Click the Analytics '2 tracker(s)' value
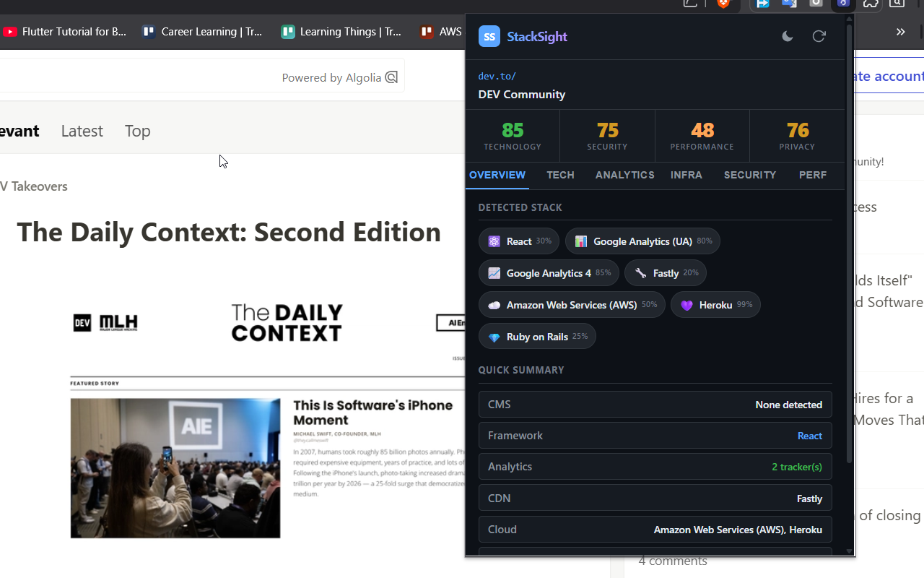 (x=797, y=467)
